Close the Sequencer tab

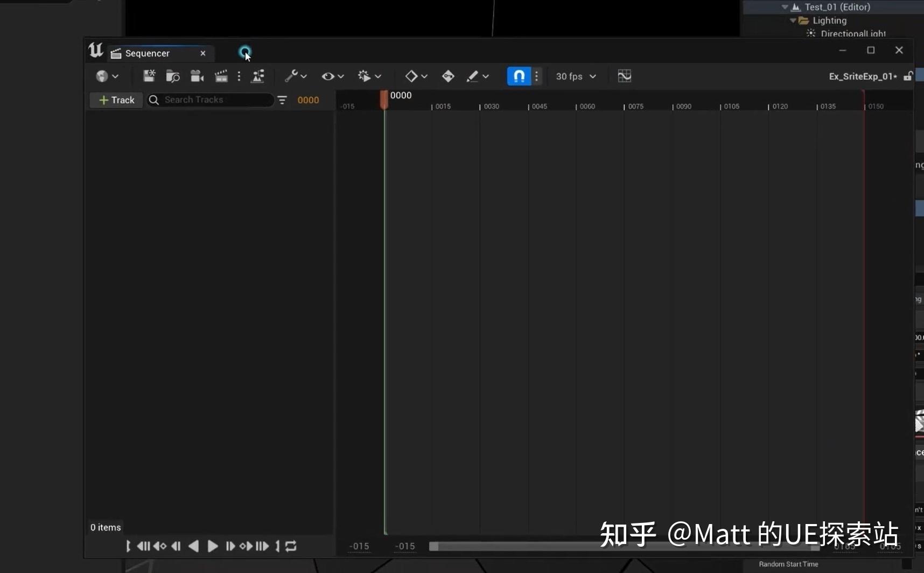203,53
